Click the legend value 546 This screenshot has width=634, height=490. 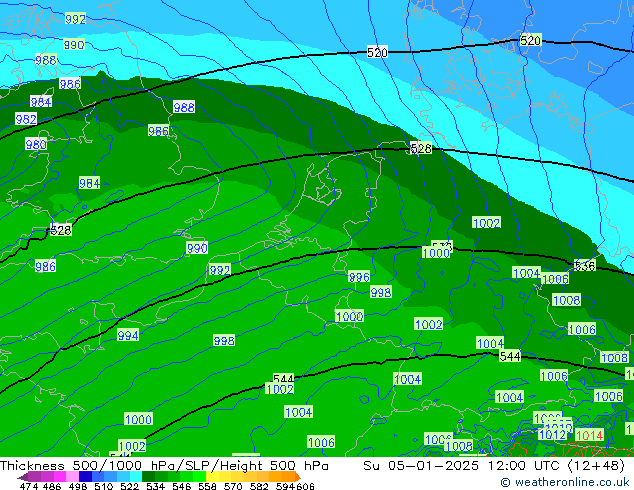(182, 486)
